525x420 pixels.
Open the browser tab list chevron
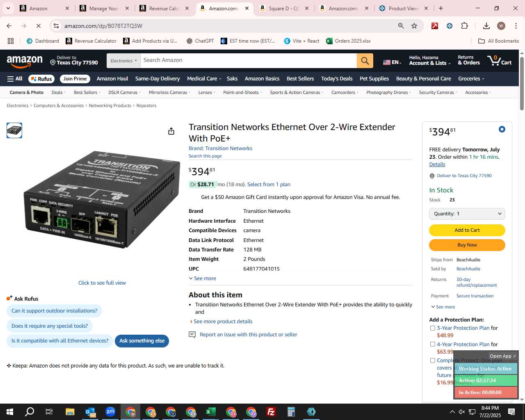[8, 8]
